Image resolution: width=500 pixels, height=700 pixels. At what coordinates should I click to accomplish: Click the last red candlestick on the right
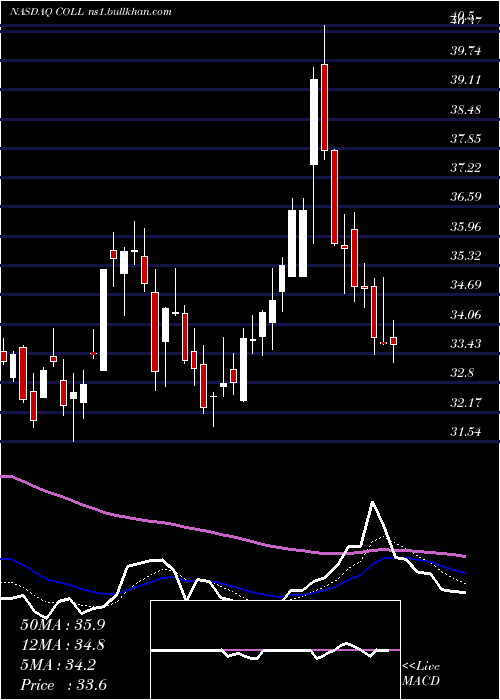(393, 341)
